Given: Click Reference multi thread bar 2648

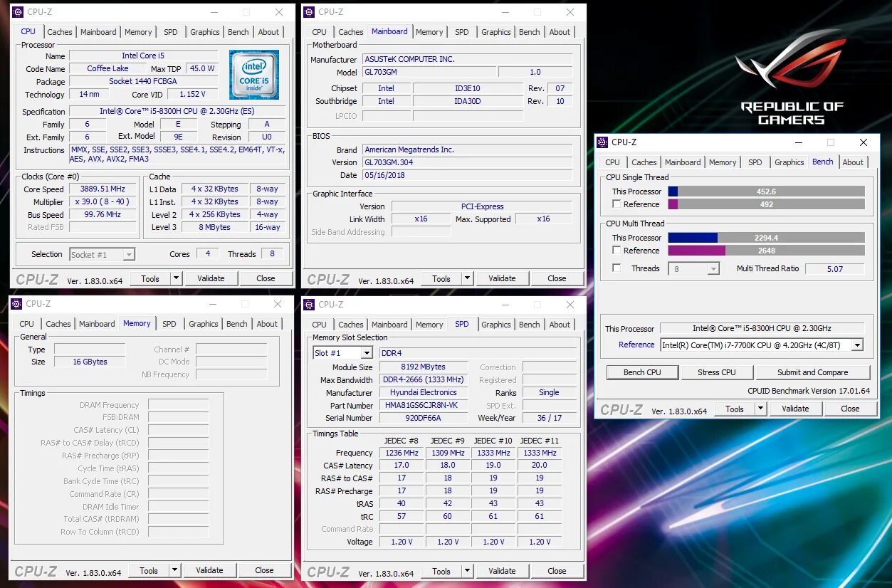Looking at the screenshot, I should tap(766, 251).
